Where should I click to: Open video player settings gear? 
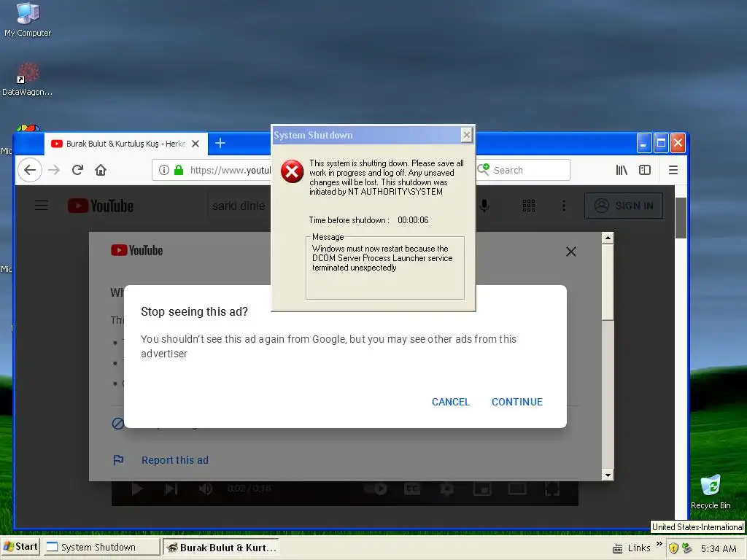(447, 489)
